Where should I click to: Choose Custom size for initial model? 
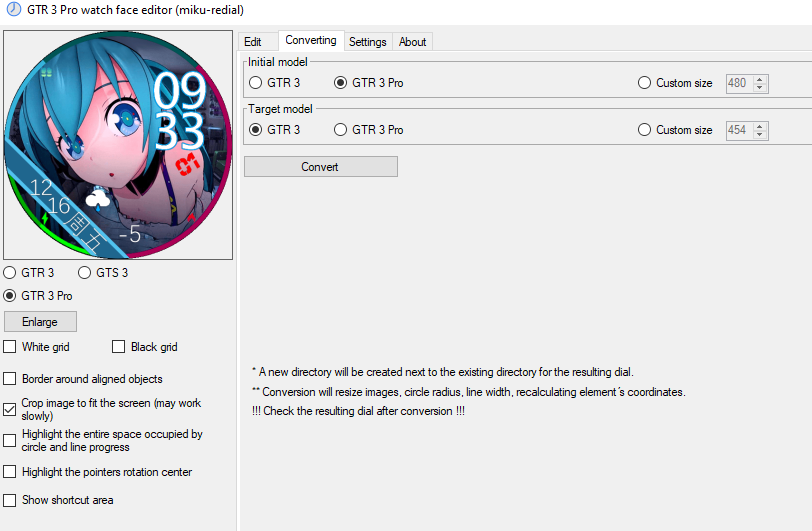(675, 83)
